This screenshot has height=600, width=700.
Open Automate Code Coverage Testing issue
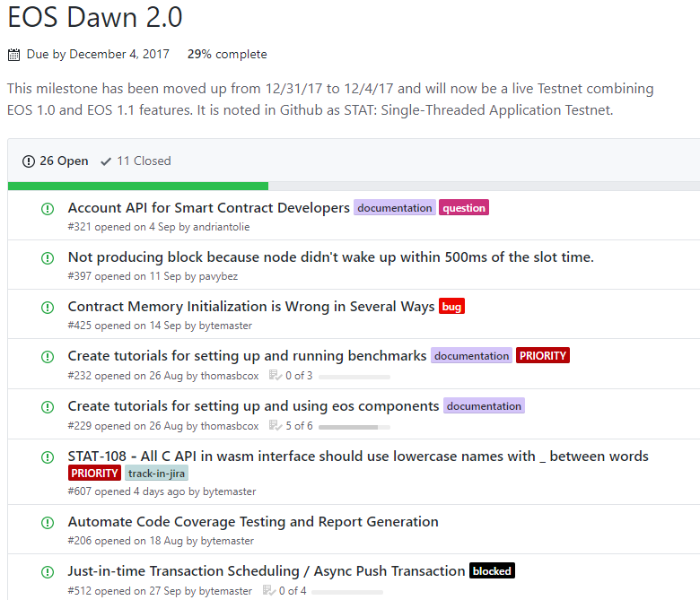click(x=253, y=521)
